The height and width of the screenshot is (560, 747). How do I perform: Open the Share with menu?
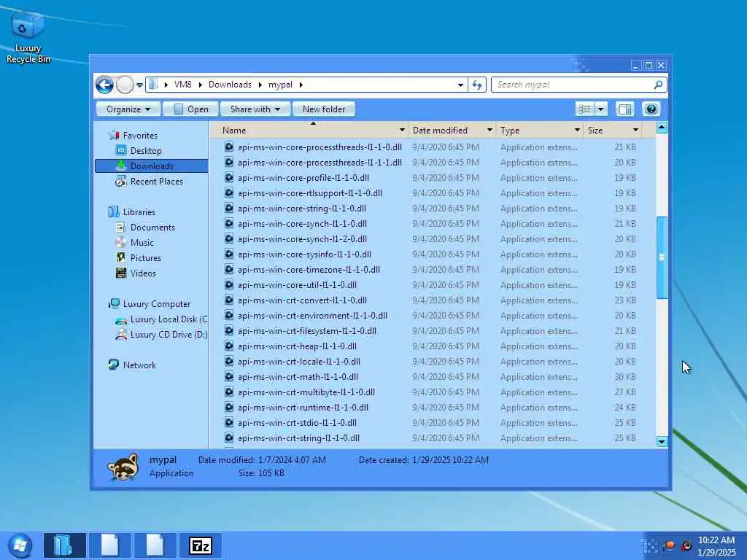click(x=255, y=109)
